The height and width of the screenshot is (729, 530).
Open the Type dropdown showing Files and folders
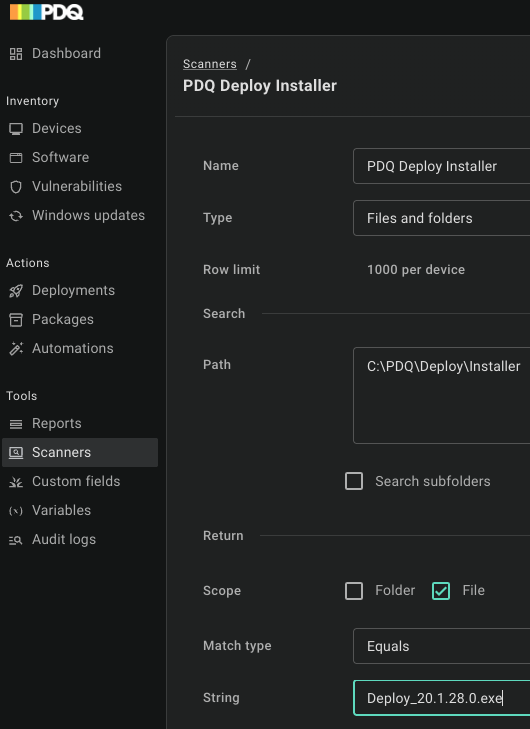click(x=442, y=218)
